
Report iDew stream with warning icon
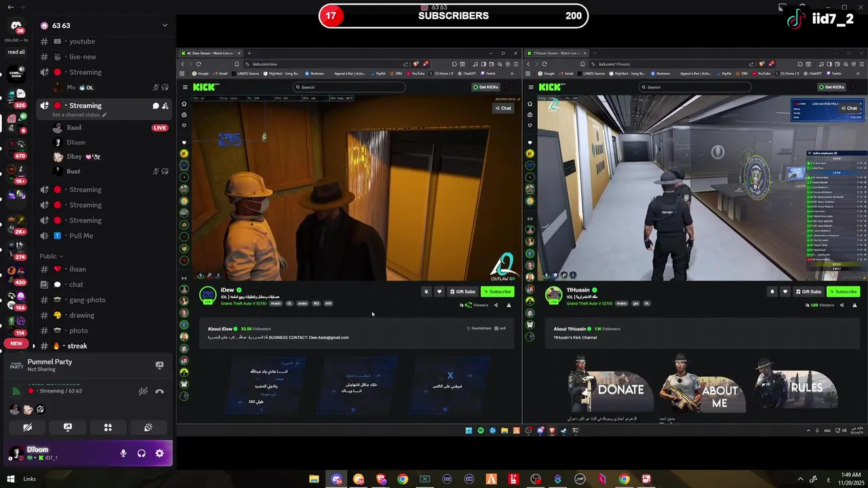509,305
